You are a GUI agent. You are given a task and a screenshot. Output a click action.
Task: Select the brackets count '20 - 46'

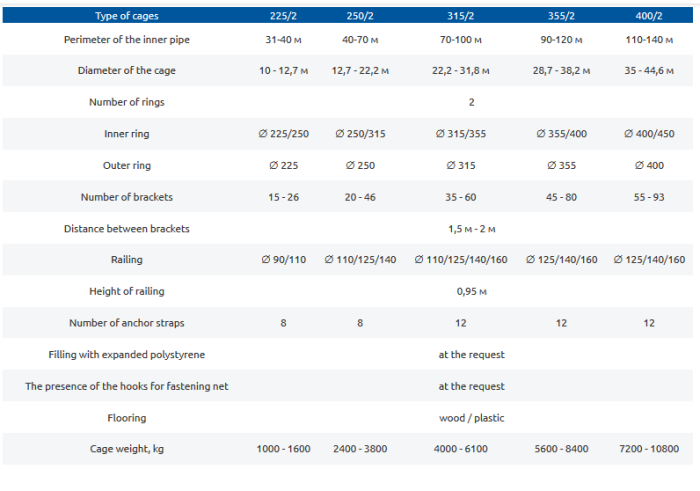pyautogui.click(x=360, y=197)
